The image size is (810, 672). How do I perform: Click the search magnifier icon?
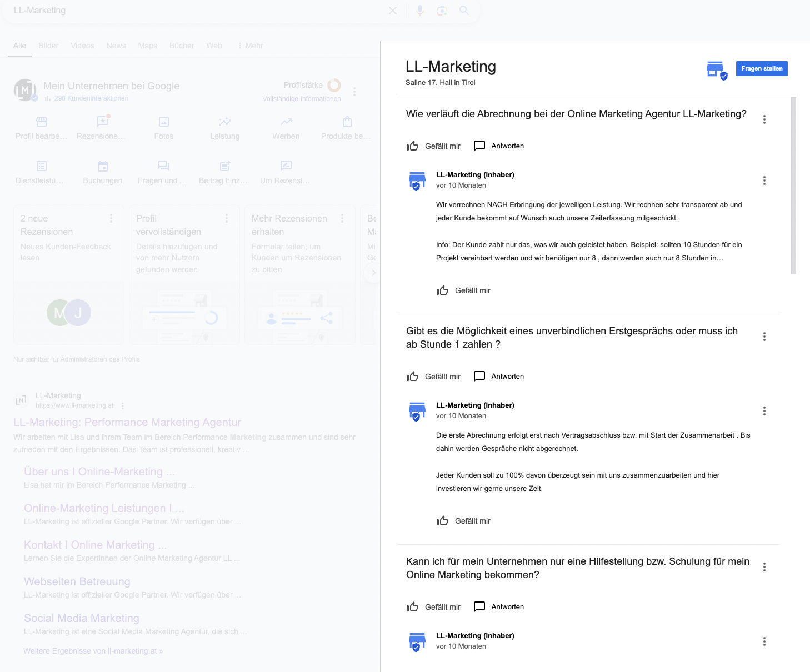click(464, 11)
